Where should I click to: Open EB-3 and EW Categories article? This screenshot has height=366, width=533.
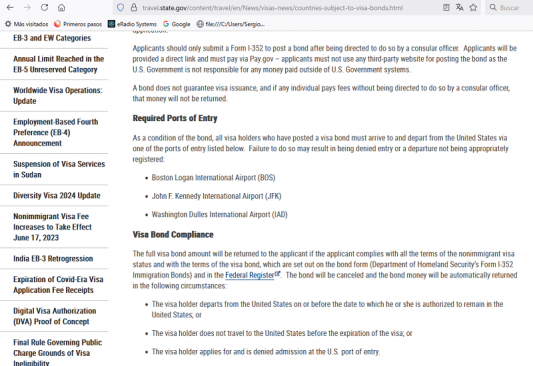pyautogui.click(x=52, y=38)
